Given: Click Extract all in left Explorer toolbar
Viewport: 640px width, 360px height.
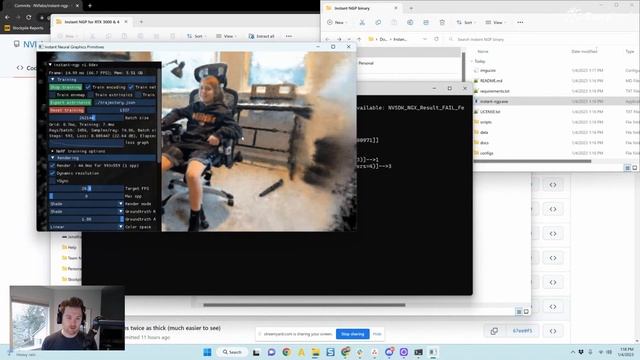Looking at the screenshot, I should (x=261, y=36).
